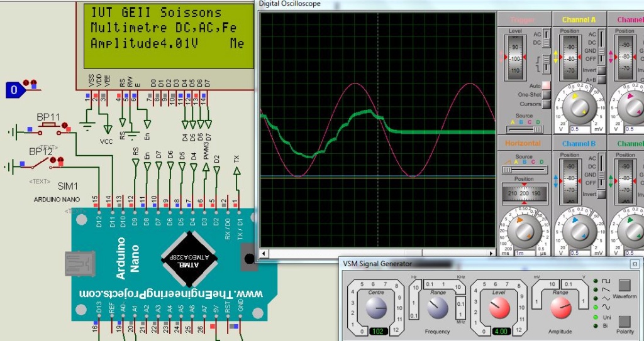Click the Trigger Level thumbwheel
Image resolution: width=644 pixels, height=341 pixels.
pos(515,58)
